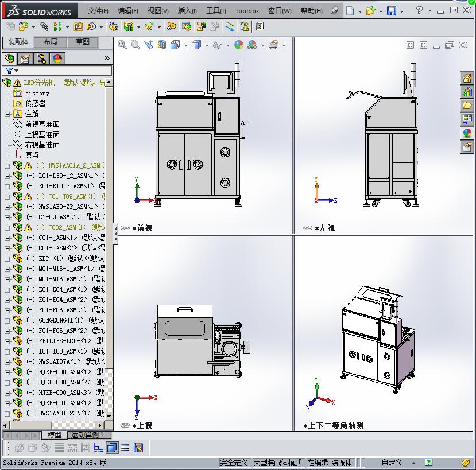Click the Previous View icon
Image resolution: width=476 pixels, height=470 pixels.
tap(149, 45)
